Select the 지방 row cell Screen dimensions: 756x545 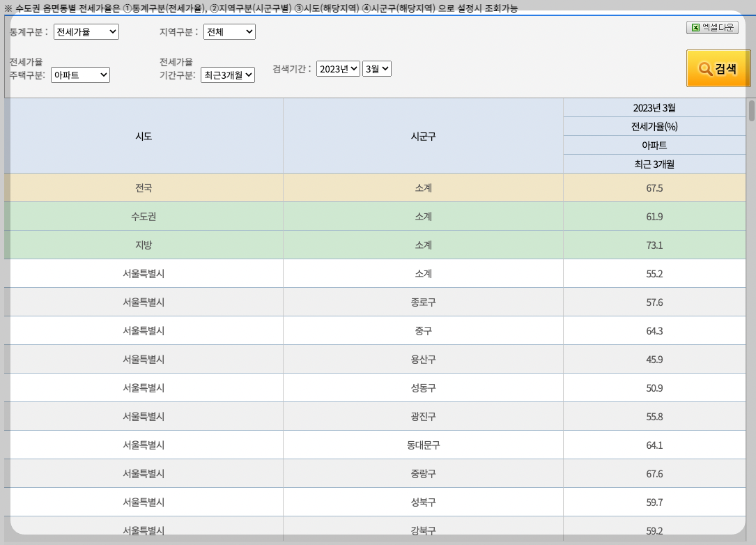tap(144, 245)
